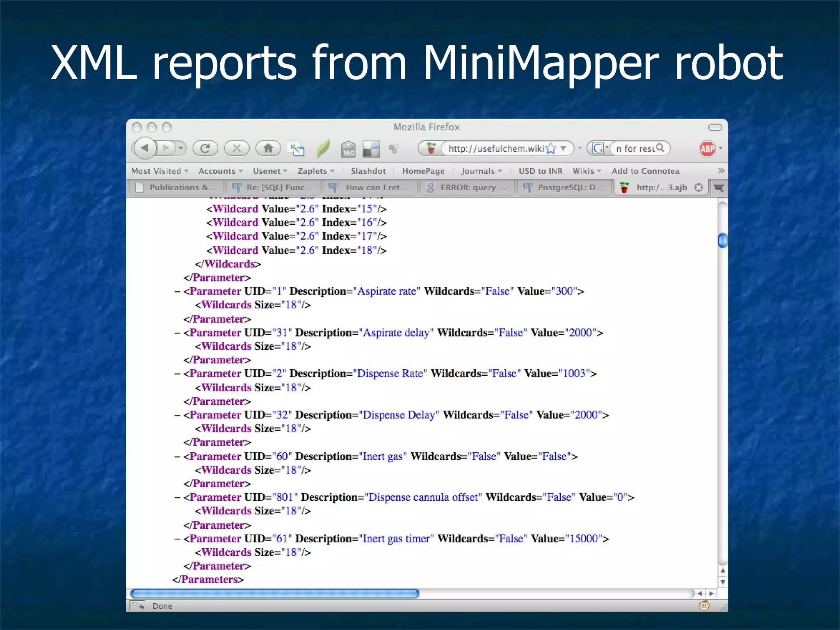The width and height of the screenshot is (840, 630).
Task: Collapse the Inert gas timer Parameter node
Action: pyautogui.click(x=177, y=539)
